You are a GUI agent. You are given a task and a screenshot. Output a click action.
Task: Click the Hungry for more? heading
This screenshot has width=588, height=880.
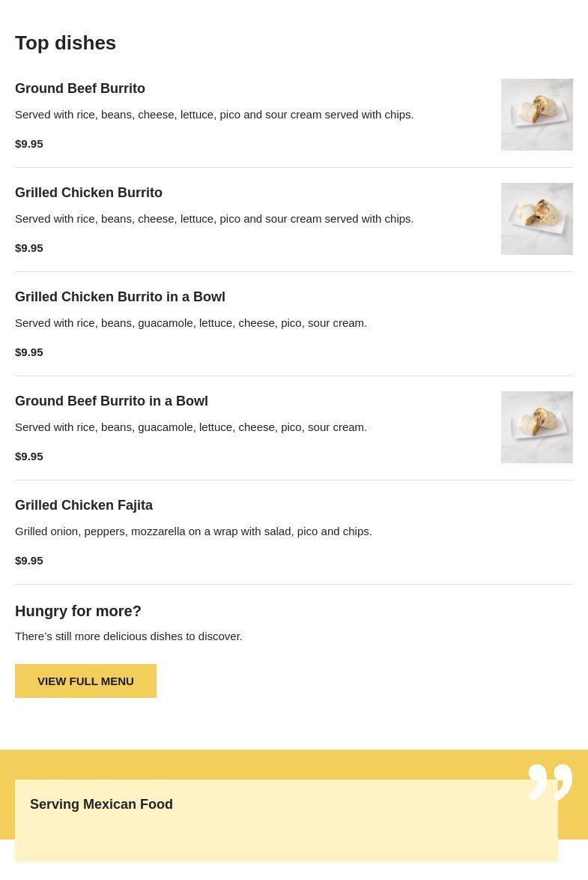[x=78, y=611]
